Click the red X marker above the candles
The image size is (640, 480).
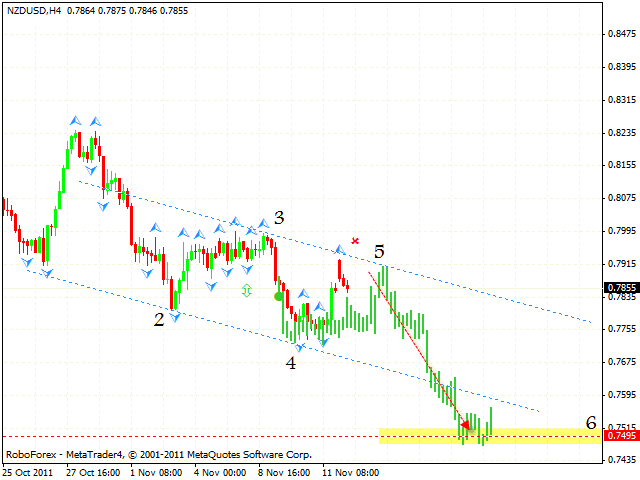(x=355, y=240)
